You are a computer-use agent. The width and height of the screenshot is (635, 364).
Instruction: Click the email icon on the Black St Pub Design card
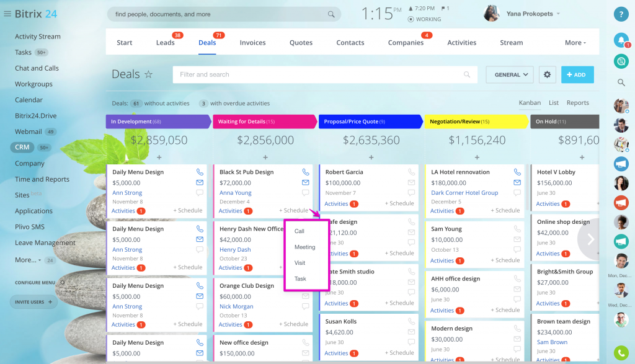[305, 182]
